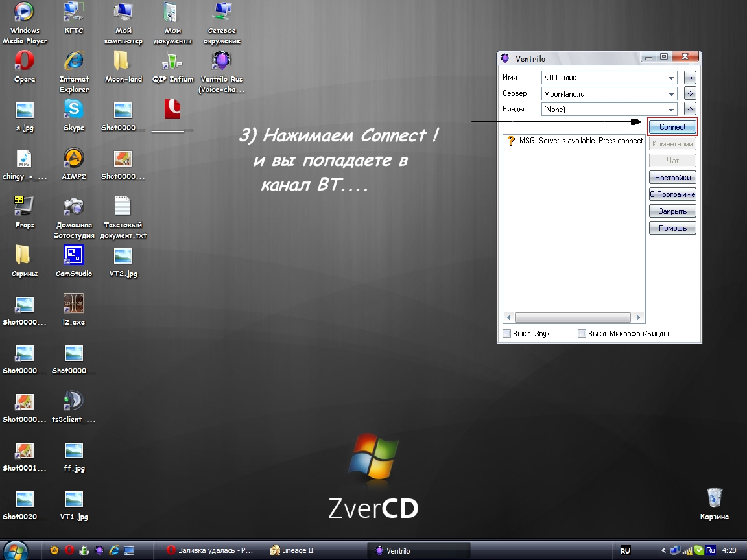Image resolution: width=747 pixels, height=560 pixels.
Task: Open Мои документы desktop icon
Action: tap(172, 23)
